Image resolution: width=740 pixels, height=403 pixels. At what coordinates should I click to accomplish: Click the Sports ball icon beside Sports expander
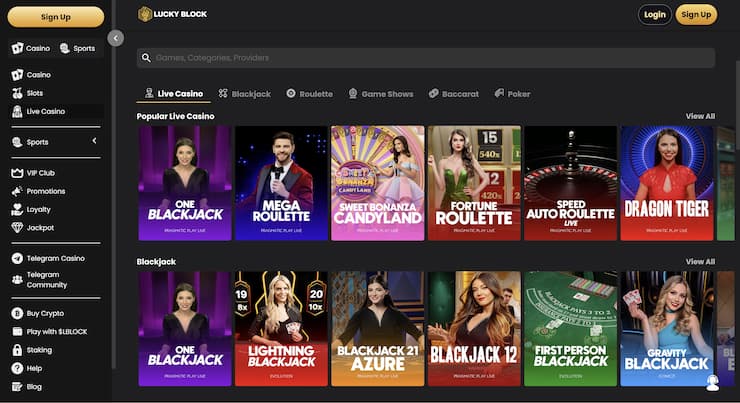(x=17, y=142)
